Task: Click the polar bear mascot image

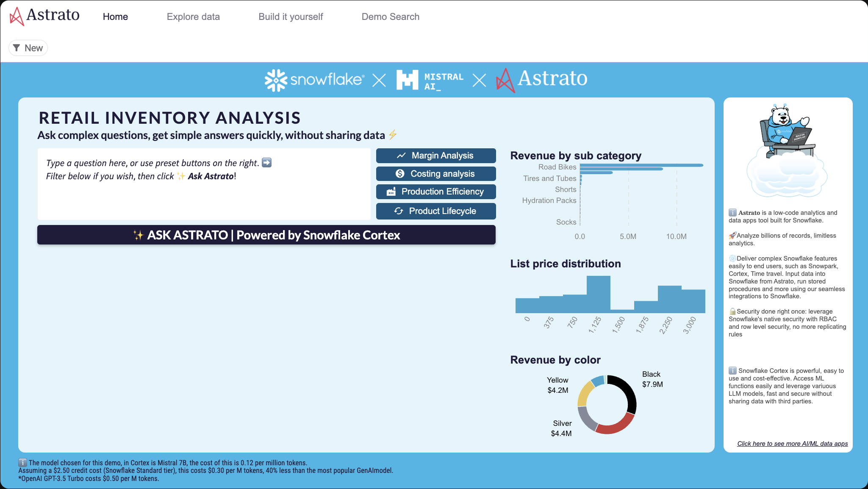Action: [x=787, y=150]
